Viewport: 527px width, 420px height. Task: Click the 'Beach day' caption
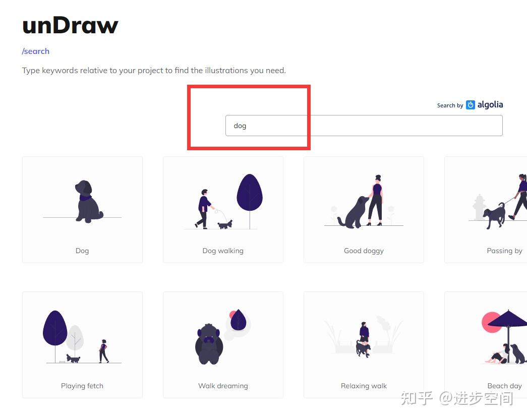coord(504,386)
